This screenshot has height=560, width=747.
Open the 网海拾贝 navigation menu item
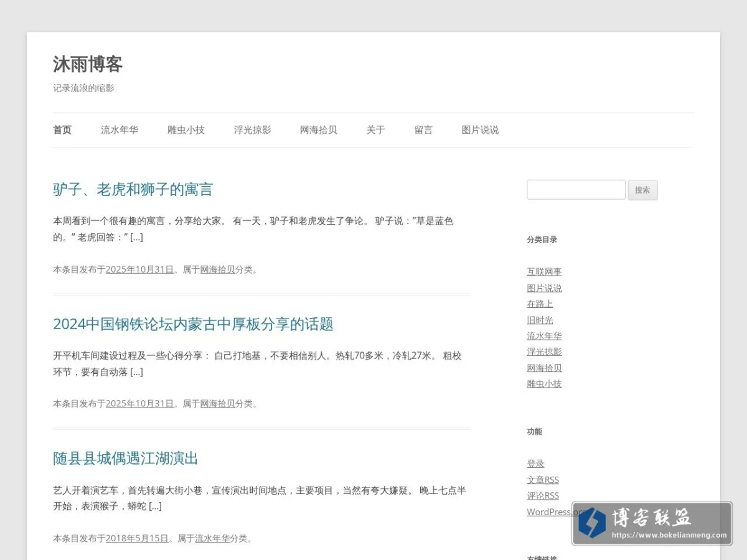319,130
